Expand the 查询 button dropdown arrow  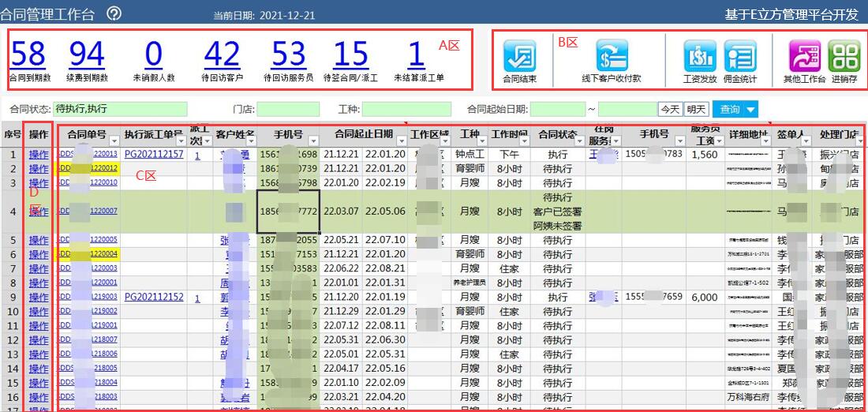click(750, 110)
